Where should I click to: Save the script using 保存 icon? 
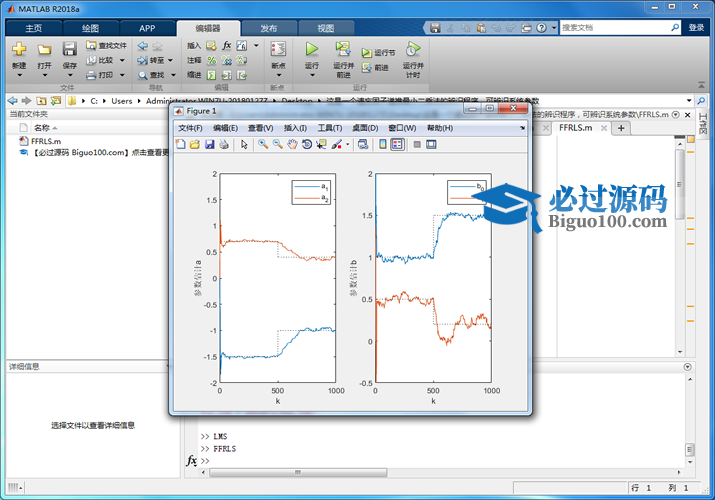pos(69,49)
